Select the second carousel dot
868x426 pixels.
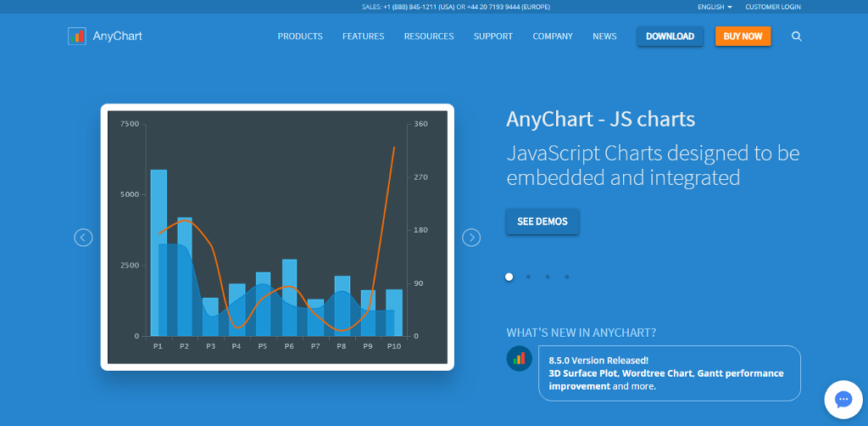click(528, 277)
